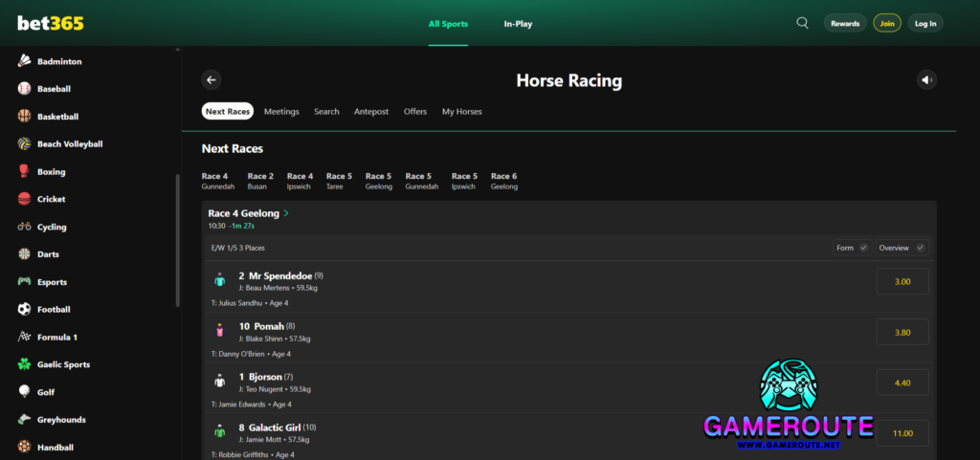This screenshot has height=460, width=980.
Task: Select the Next Races tab
Action: (228, 111)
